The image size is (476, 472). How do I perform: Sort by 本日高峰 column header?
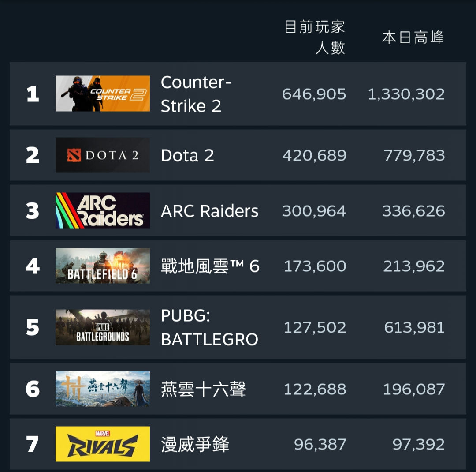coord(413,37)
